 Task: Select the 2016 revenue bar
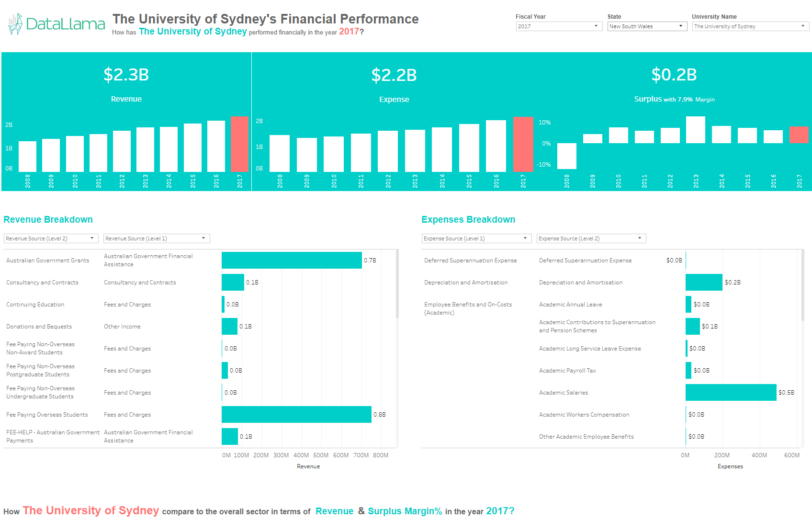point(216,146)
